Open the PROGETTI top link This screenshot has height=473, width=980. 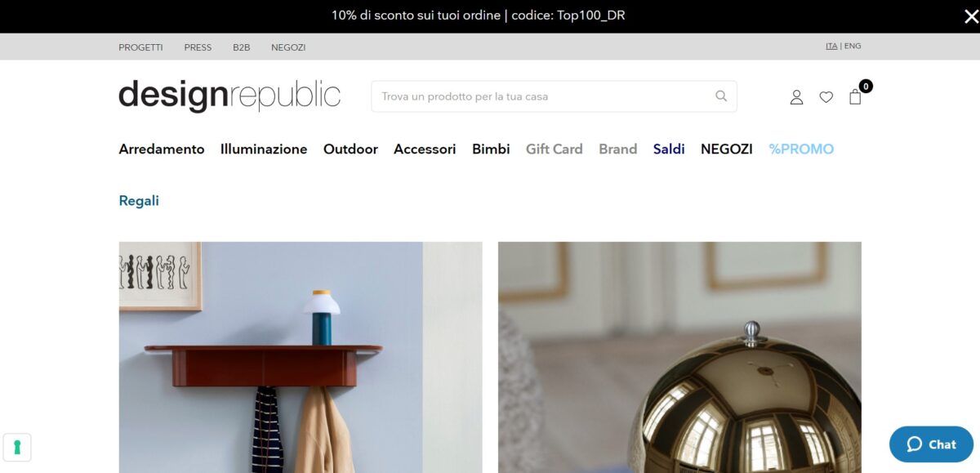click(140, 47)
